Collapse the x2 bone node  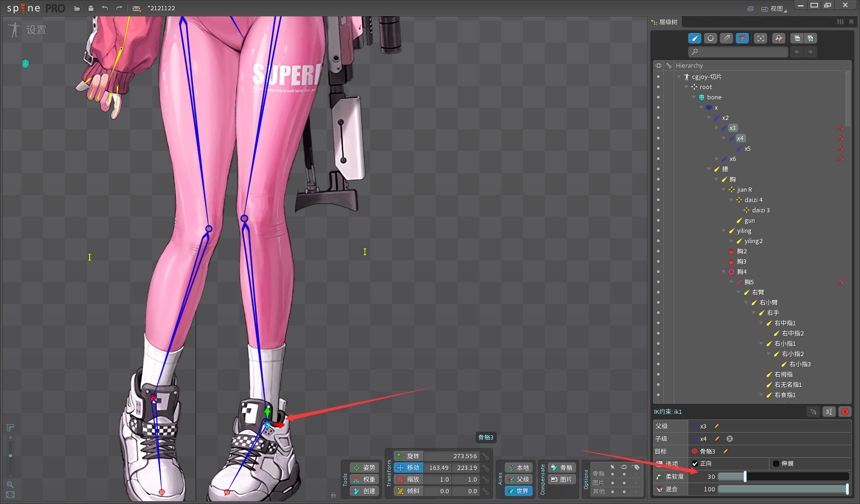click(709, 118)
